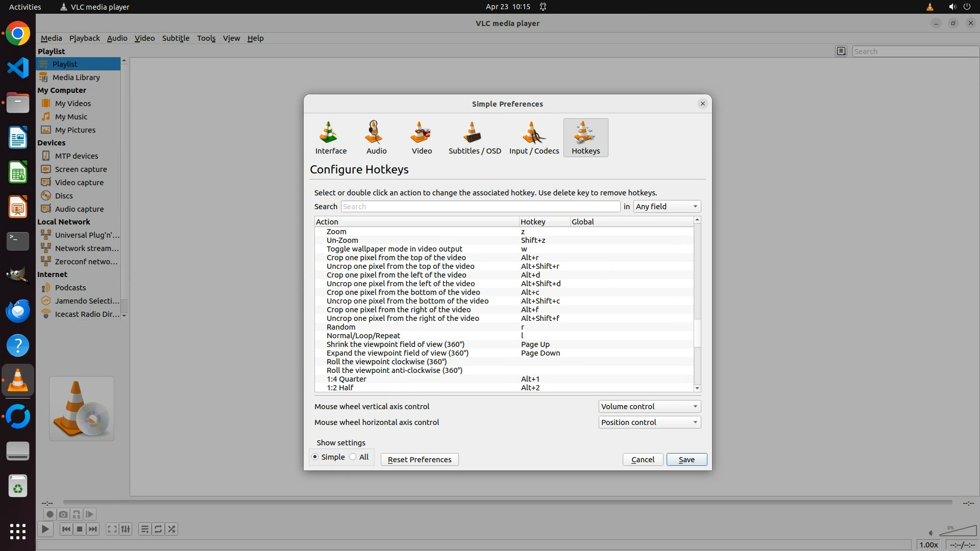Open Subtitles / OSD preferences category
The height and width of the screenshot is (551, 980).
[474, 138]
